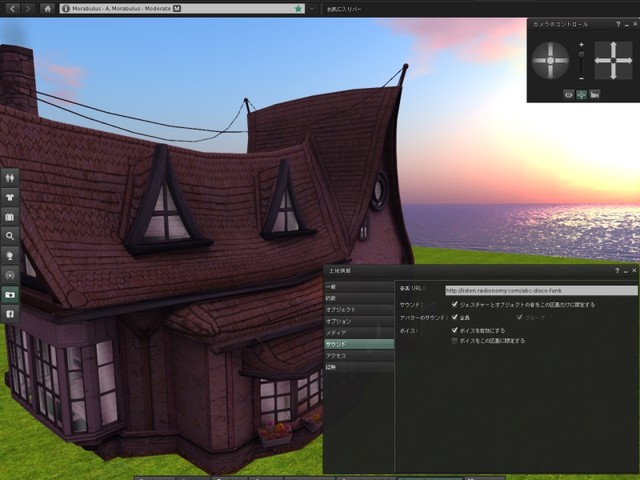The image size is (640, 480).
Task: Teleport home with the house icon
Action: [x=47, y=8]
